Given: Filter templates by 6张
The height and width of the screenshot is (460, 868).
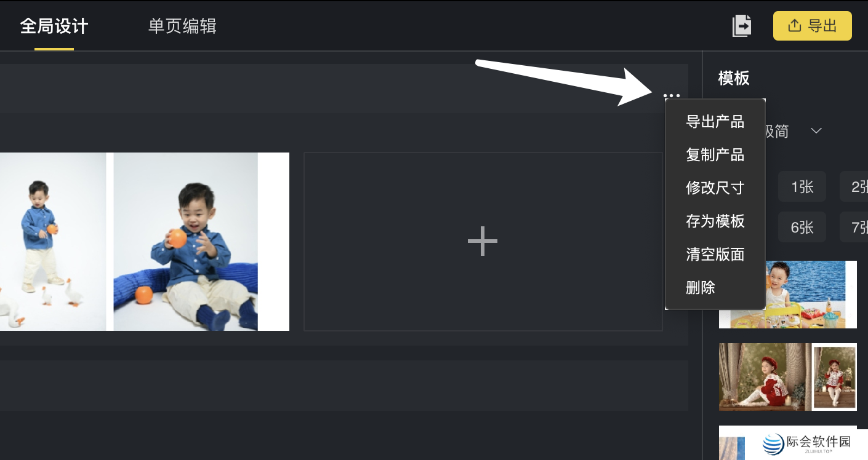Looking at the screenshot, I should tap(802, 228).
